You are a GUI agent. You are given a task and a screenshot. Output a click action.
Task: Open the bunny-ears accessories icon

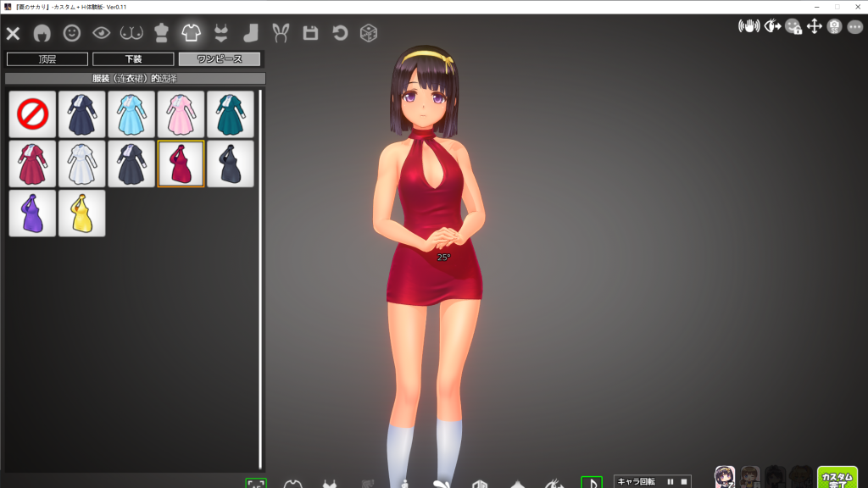click(281, 34)
